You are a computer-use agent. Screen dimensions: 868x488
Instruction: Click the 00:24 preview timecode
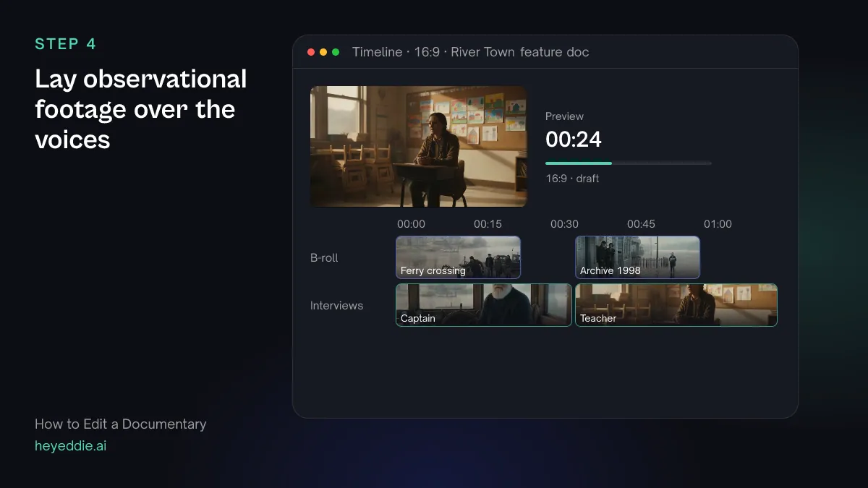(x=574, y=139)
